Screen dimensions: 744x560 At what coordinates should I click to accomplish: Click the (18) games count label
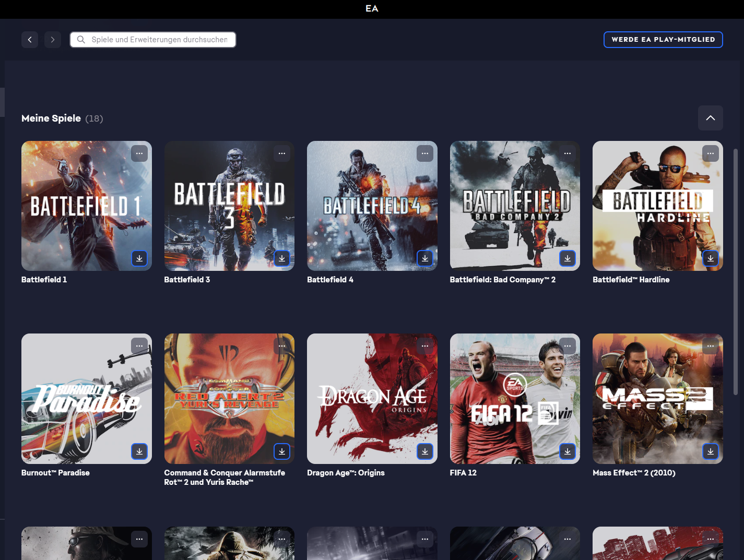click(95, 118)
